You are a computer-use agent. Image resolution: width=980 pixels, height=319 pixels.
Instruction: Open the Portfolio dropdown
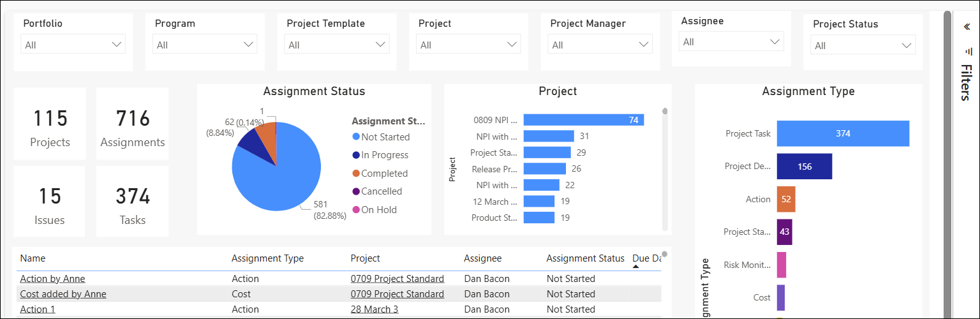(73, 44)
